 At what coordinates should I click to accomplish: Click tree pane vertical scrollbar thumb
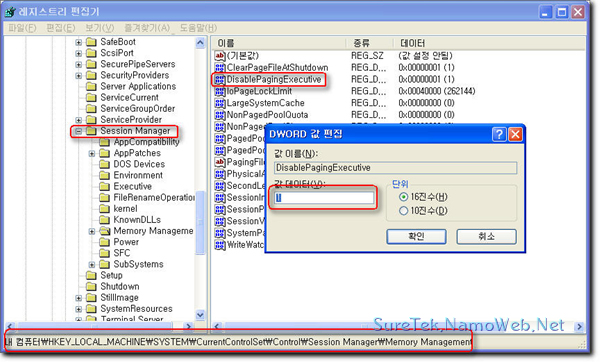coord(200,223)
